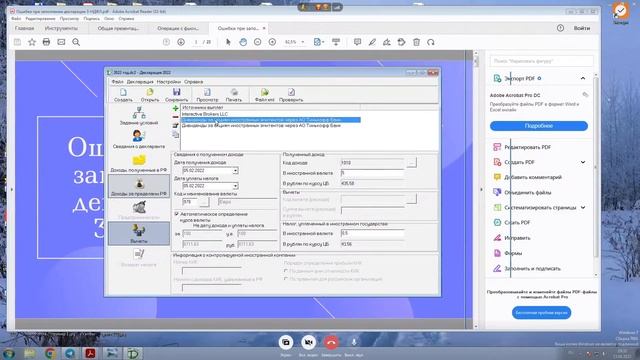This screenshot has width=640, height=360.
Task: Select Доходы за пределами РФ section
Action: [x=139, y=187]
